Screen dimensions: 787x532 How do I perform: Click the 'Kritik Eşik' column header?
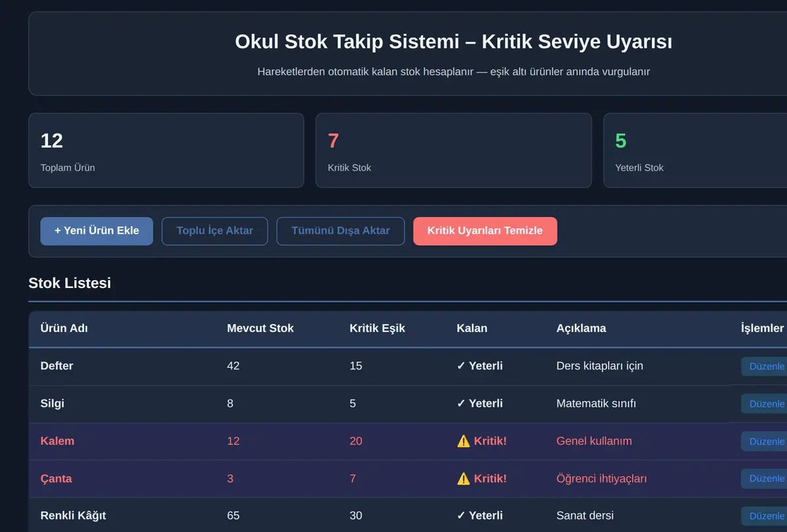(x=377, y=328)
